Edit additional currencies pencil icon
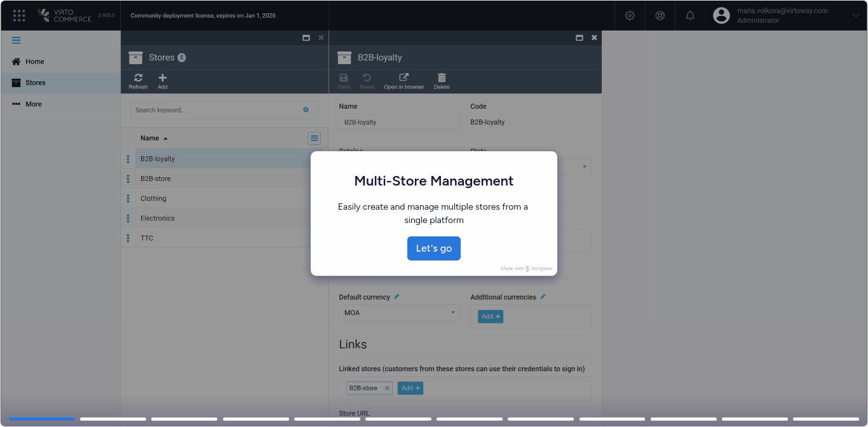The width and height of the screenshot is (868, 427). coord(543,296)
